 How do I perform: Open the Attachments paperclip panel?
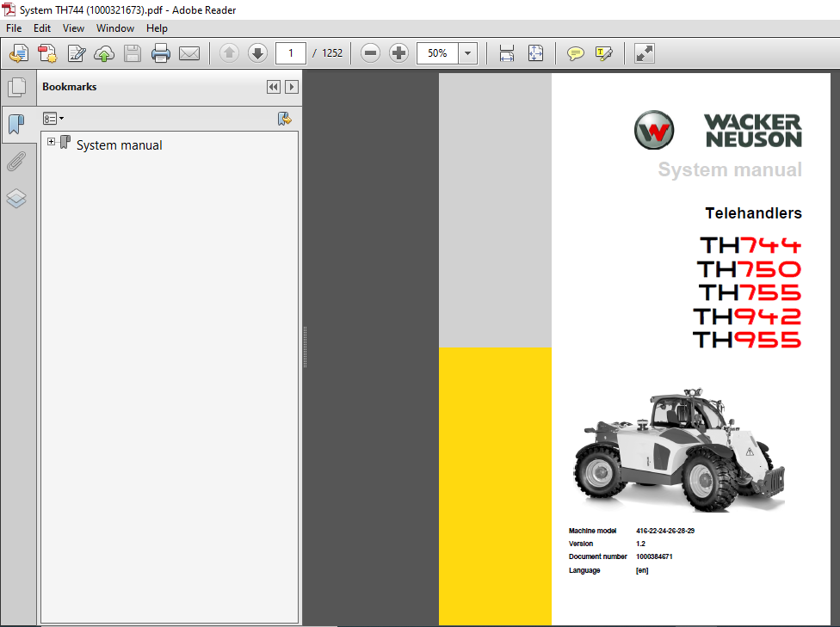[16, 161]
